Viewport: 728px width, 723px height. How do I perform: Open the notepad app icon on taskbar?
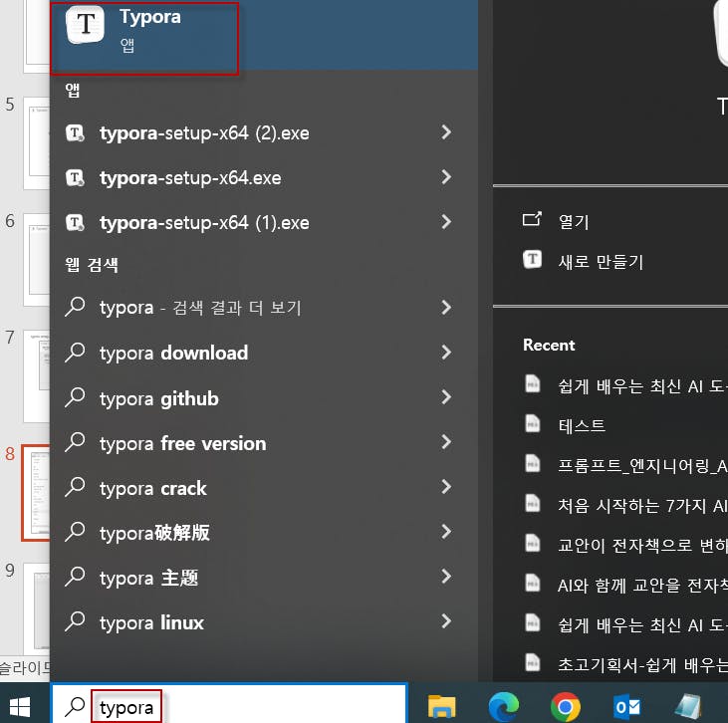point(688,706)
